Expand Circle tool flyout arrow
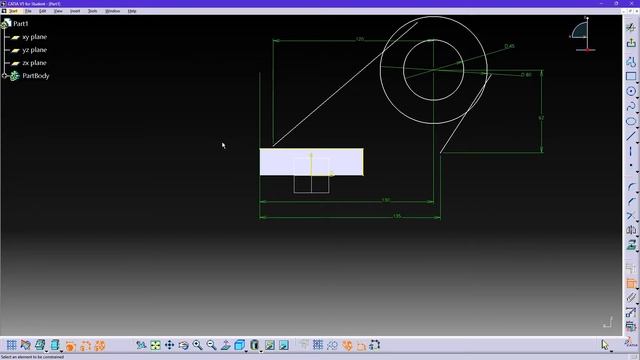This screenshot has height=360, width=640. click(x=637, y=97)
